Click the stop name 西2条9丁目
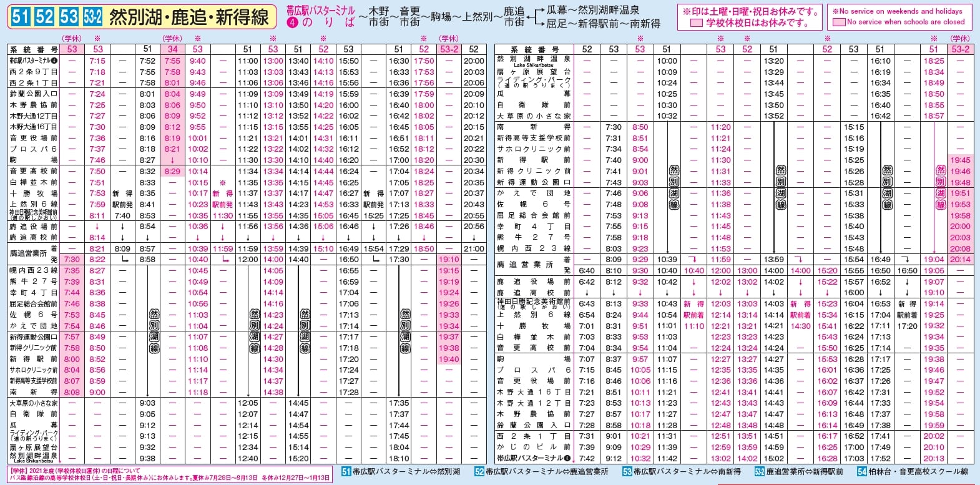The width and height of the screenshot is (980, 485). point(34,72)
